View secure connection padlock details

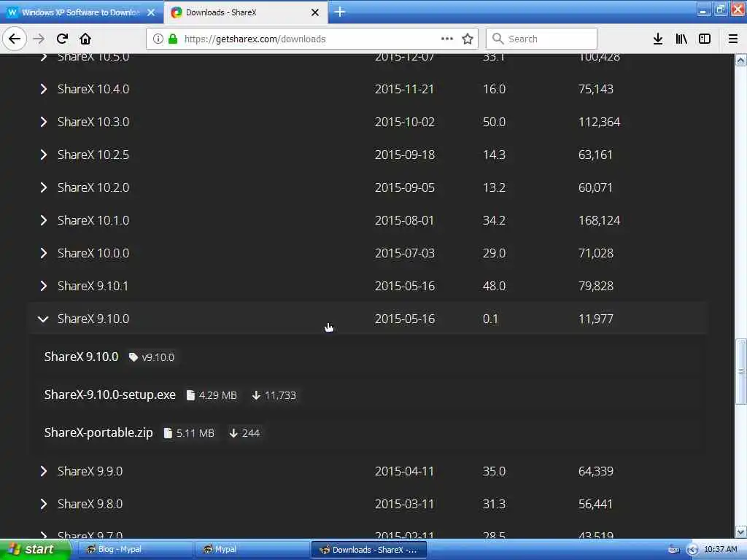pos(173,39)
